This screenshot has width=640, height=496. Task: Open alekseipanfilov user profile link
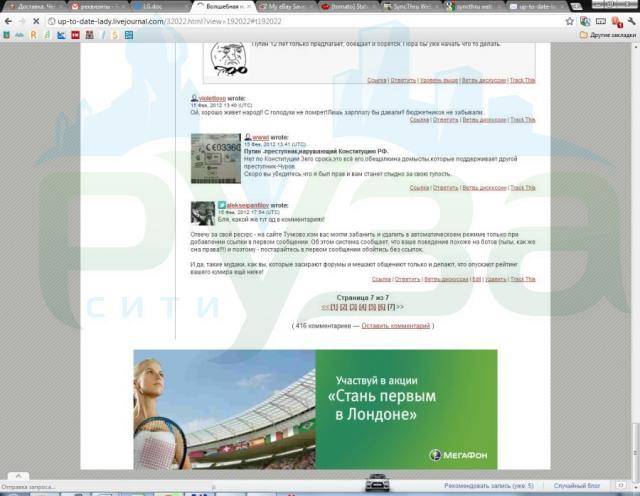click(x=248, y=205)
